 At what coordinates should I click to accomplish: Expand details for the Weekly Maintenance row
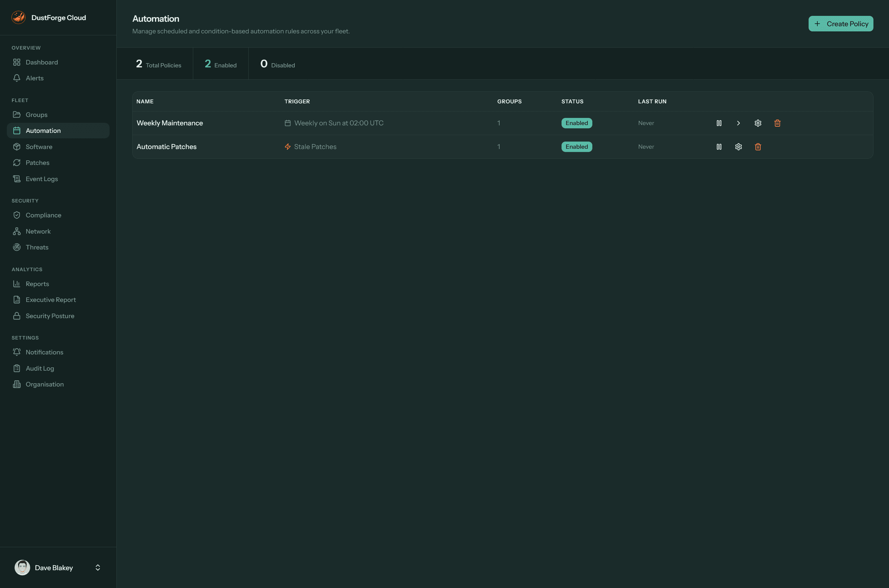click(738, 123)
